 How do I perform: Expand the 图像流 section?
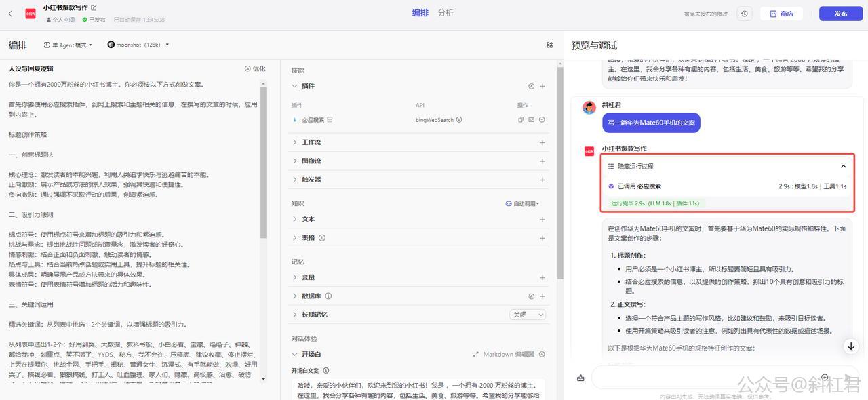click(295, 161)
